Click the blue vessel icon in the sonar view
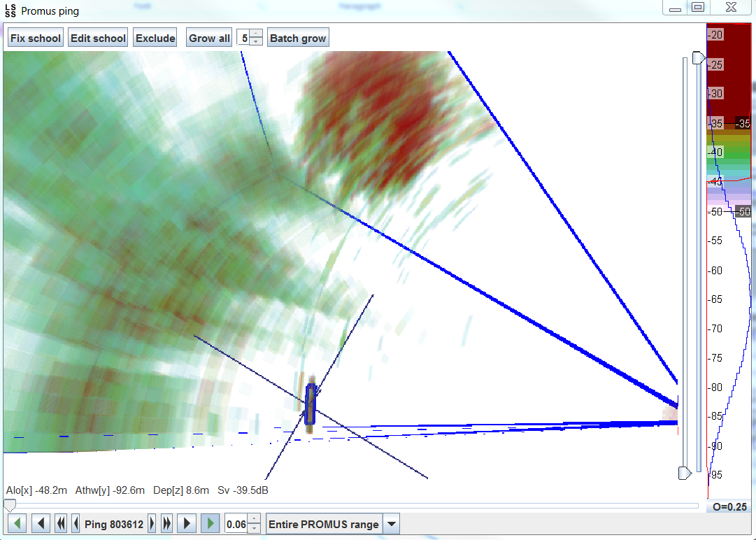 tap(310, 404)
